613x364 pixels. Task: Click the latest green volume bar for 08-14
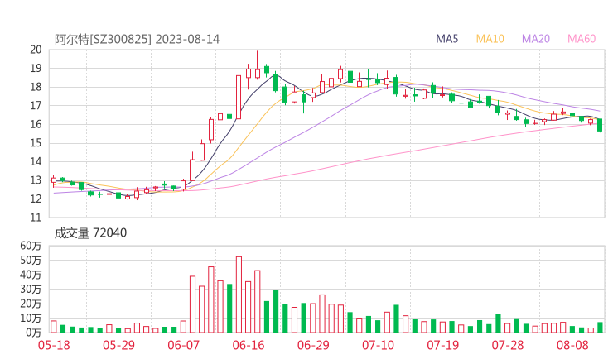tap(600, 328)
